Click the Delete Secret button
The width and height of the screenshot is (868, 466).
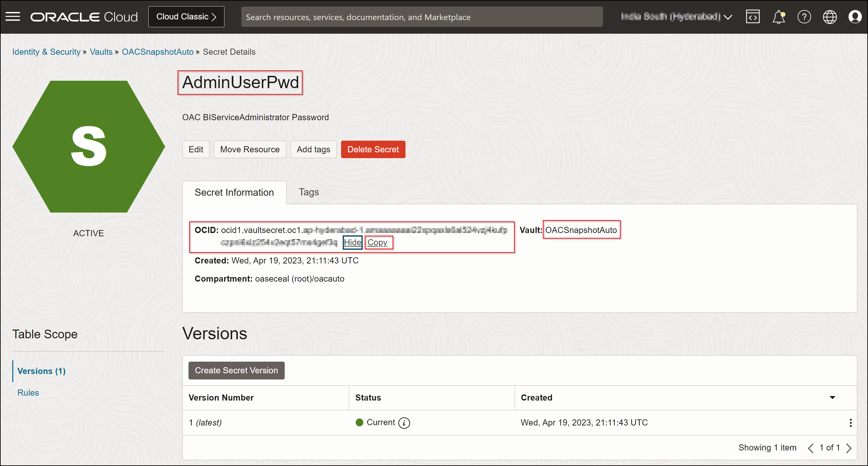coord(373,149)
